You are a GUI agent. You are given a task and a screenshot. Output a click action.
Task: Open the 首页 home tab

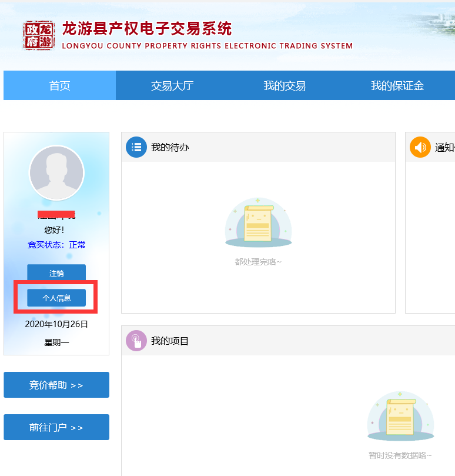click(59, 86)
